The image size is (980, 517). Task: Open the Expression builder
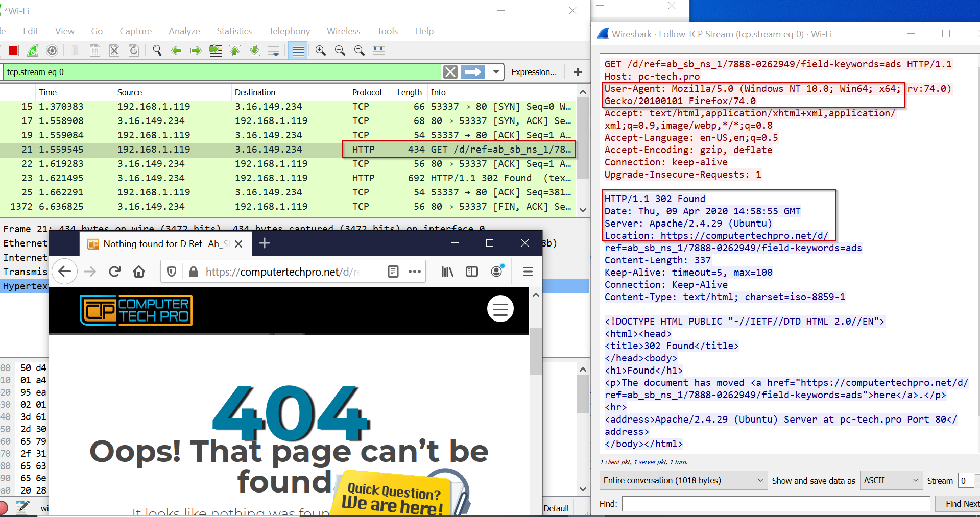[534, 72]
